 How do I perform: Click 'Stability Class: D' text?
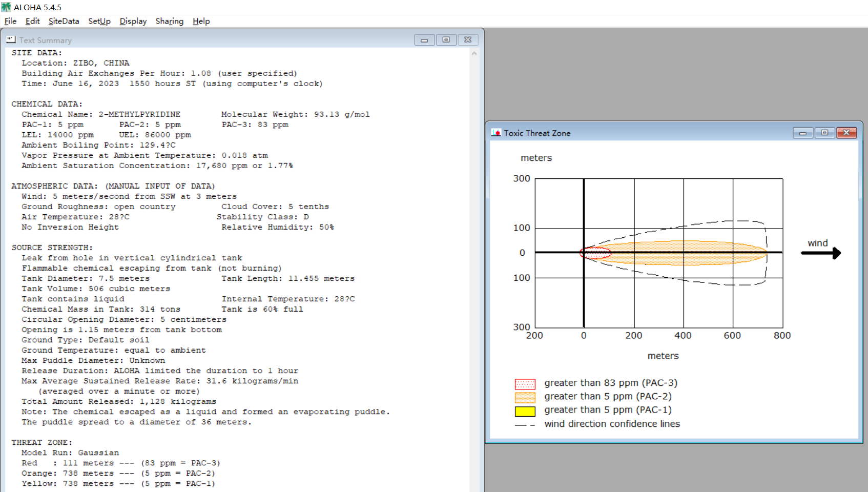pyautogui.click(x=263, y=217)
